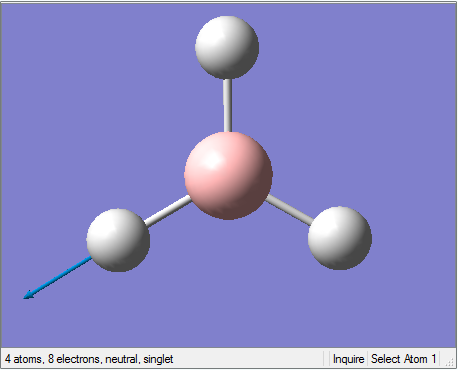Click the '4 atoms' status text
This screenshot has height=370, width=458.
(24, 359)
